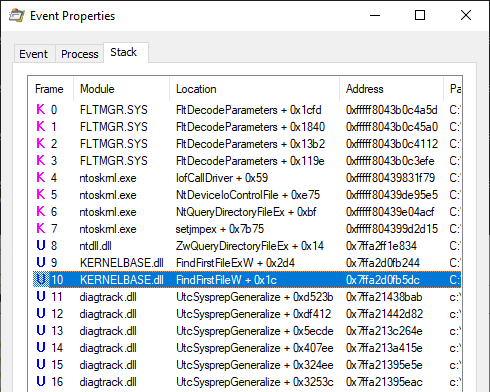
Task: Select the Stack tab
Action: click(x=124, y=52)
